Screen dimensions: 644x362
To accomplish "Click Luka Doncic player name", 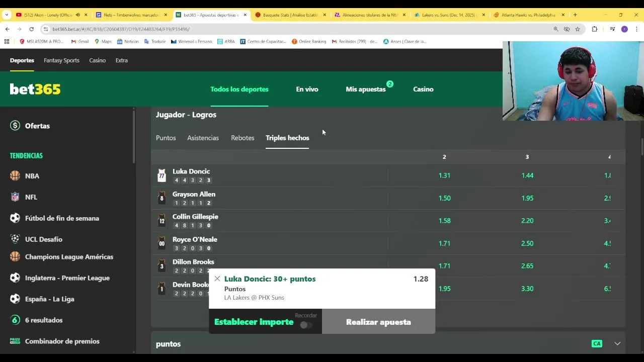I will pyautogui.click(x=191, y=171).
